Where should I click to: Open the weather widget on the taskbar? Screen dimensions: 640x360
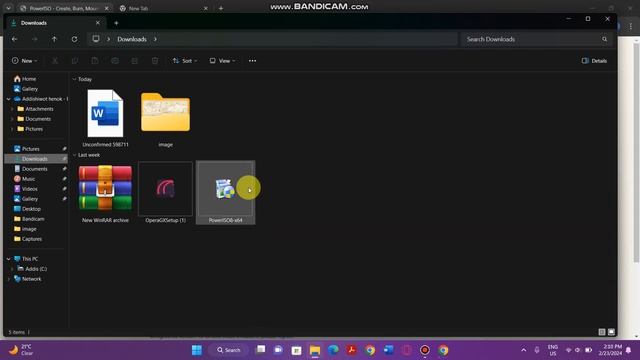(x=20, y=350)
